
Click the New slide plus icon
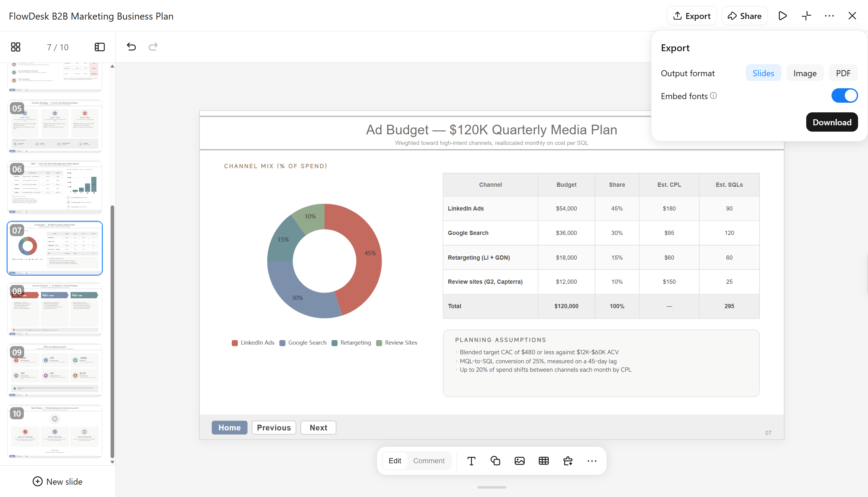click(38, 481)
